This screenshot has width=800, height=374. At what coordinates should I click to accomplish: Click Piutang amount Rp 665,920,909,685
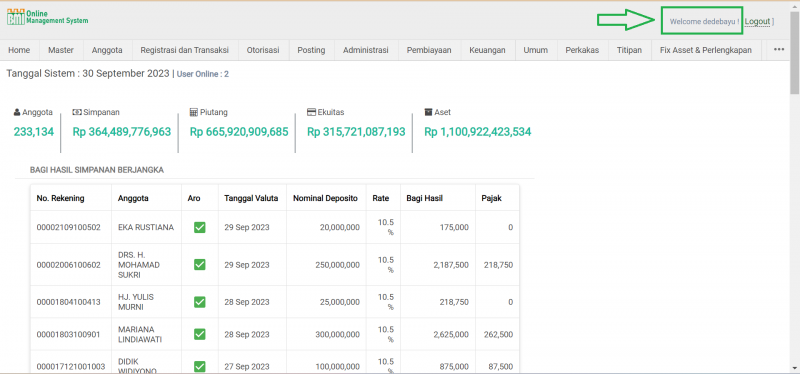pos(239,132)
